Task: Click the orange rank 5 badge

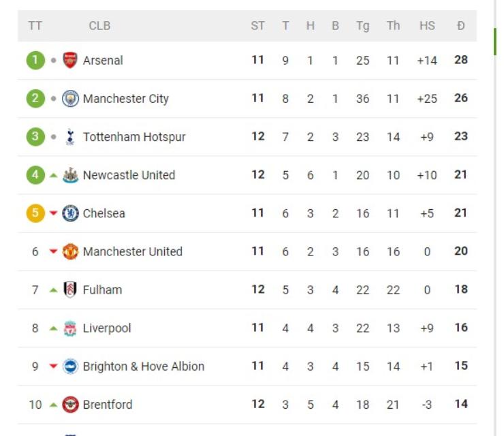Action: (35, 213)
